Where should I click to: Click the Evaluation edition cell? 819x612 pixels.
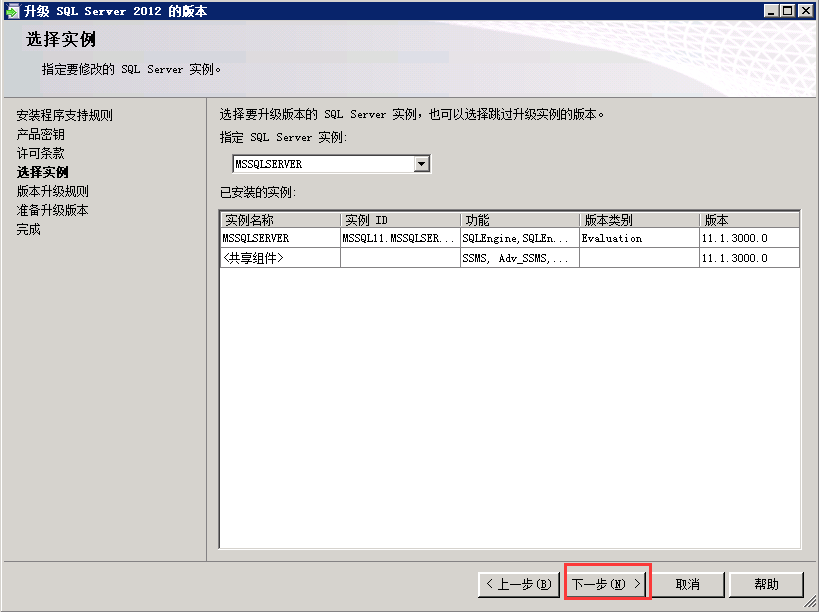[639, 238]
